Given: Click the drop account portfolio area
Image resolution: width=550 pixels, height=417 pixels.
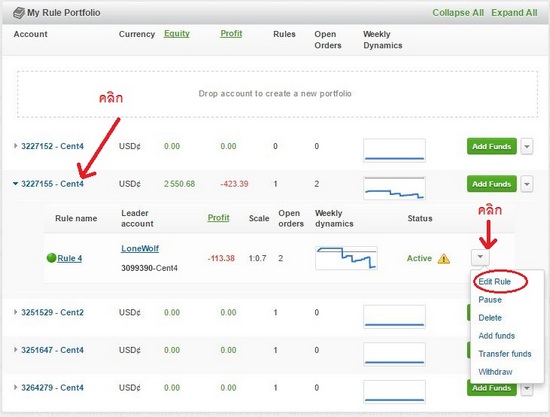Looking at the screenshot, I should (x=277, y=94).
